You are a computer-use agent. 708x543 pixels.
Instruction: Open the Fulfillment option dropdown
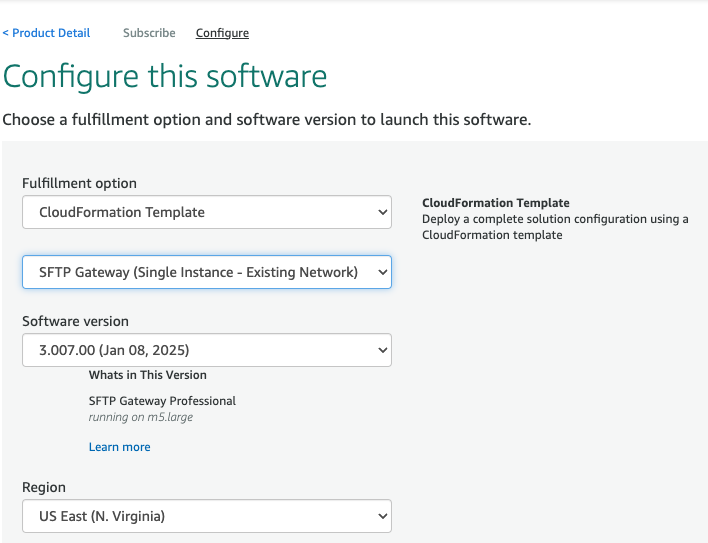coord(207,212)
